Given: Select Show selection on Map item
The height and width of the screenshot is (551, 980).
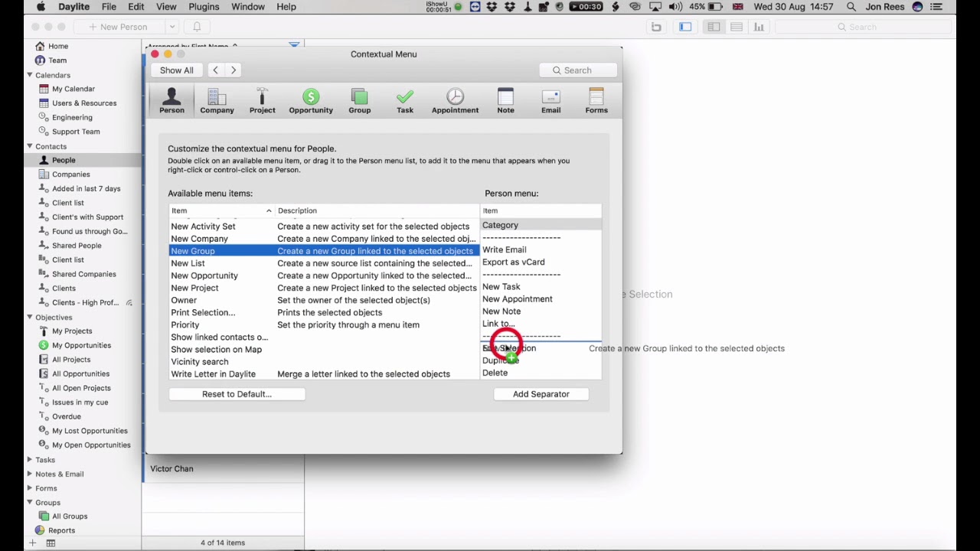Looking at the screenshot, I should point(324,349).
